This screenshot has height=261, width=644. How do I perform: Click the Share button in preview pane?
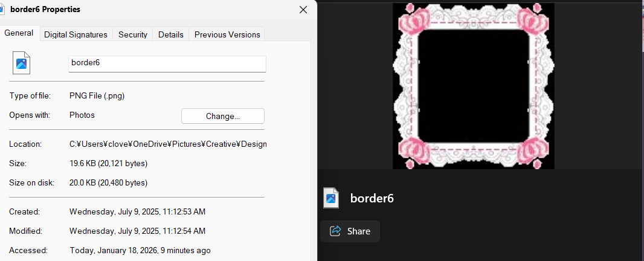350,231
